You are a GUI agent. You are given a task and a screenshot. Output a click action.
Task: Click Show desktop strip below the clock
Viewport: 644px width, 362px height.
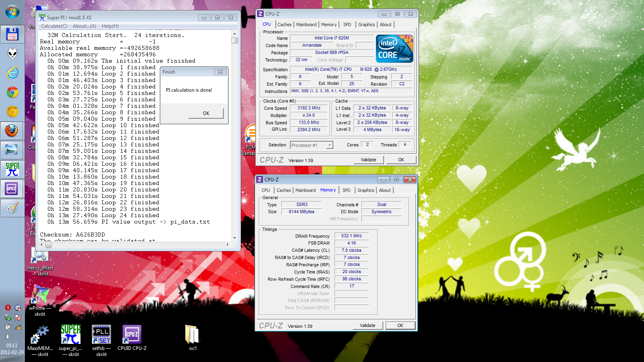(x=12, y=359)
